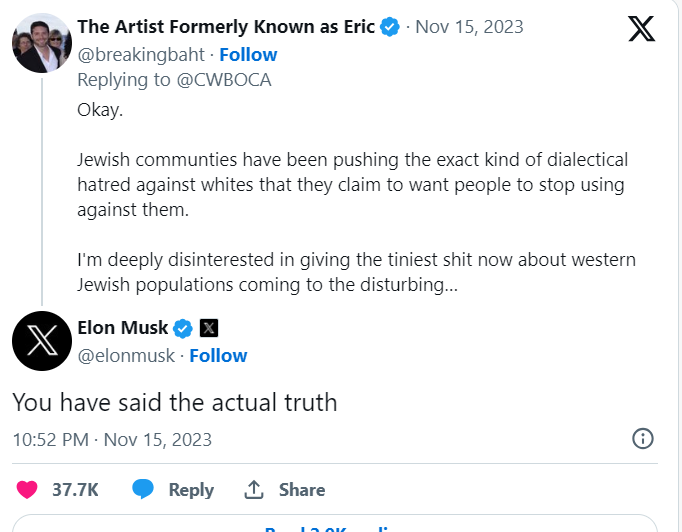Image resolution: width=682 pixels, height=532 pixels.
Task: Open Elon Musk's X logo avatar
Action: (x=41, y=341)
